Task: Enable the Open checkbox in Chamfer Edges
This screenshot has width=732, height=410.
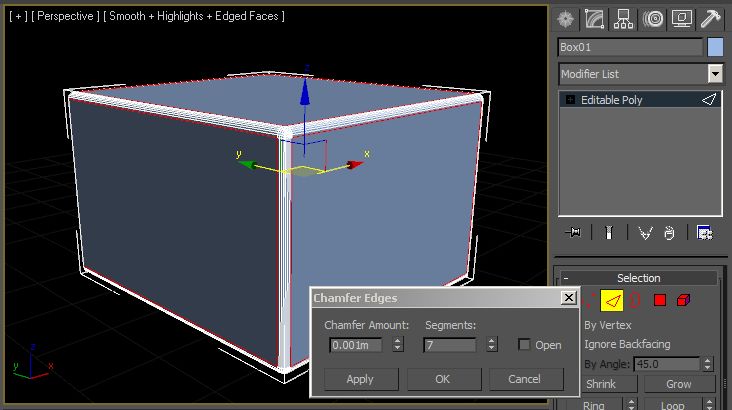Action: click(x=524, y=345)
